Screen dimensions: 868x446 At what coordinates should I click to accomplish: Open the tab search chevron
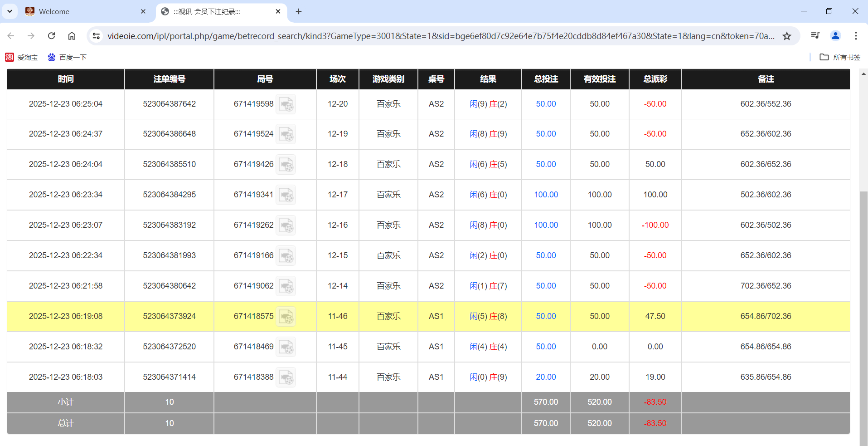tap(10, 11)
